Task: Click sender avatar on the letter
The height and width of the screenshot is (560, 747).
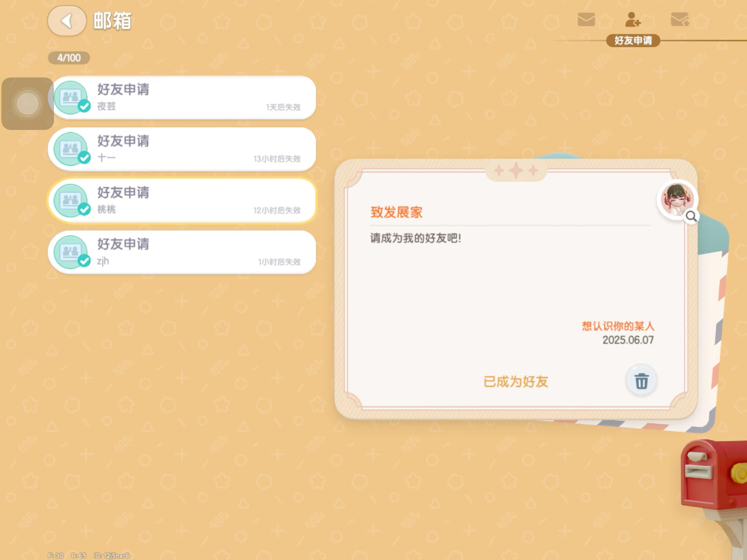Action: coord(677,199)
